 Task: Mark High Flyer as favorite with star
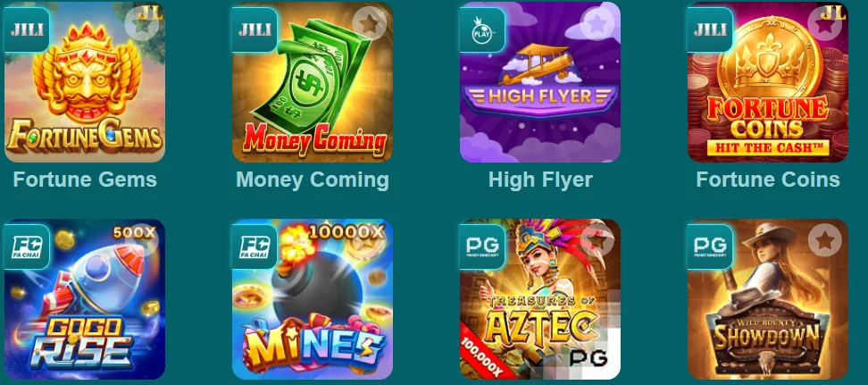point(597,23)
